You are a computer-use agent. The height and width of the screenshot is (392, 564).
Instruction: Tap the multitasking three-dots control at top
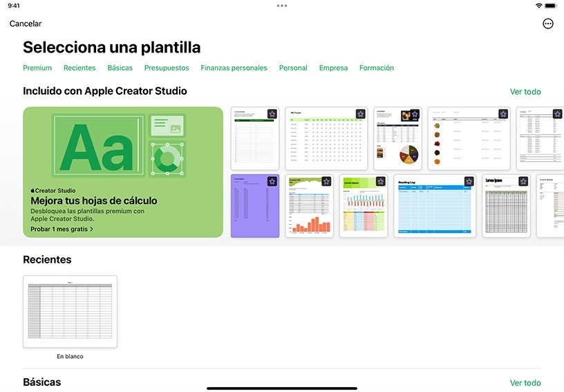(281, 6)
